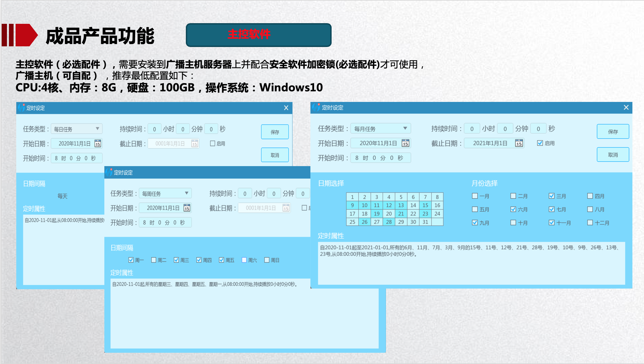Image resolution: width=644 pixels, height=364 pixels.
Task: Enable the 十二月 month checkbox
Action: point(590,223)
